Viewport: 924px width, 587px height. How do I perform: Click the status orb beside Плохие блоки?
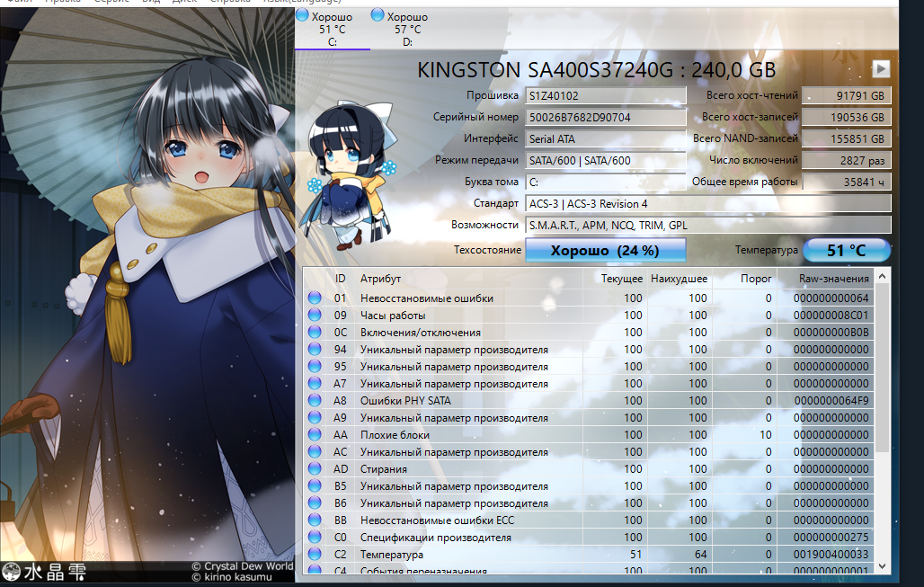point(315,434)
